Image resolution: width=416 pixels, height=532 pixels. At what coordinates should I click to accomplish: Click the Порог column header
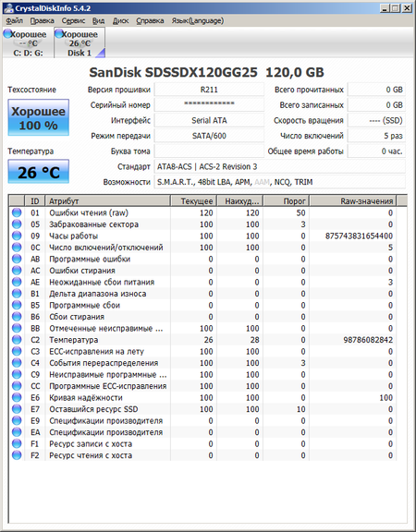(287, 200)
